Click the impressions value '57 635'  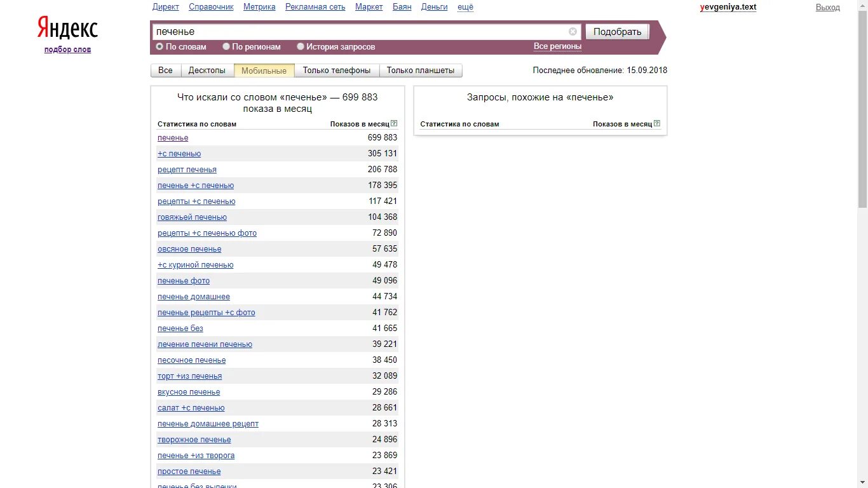[385, 249]
